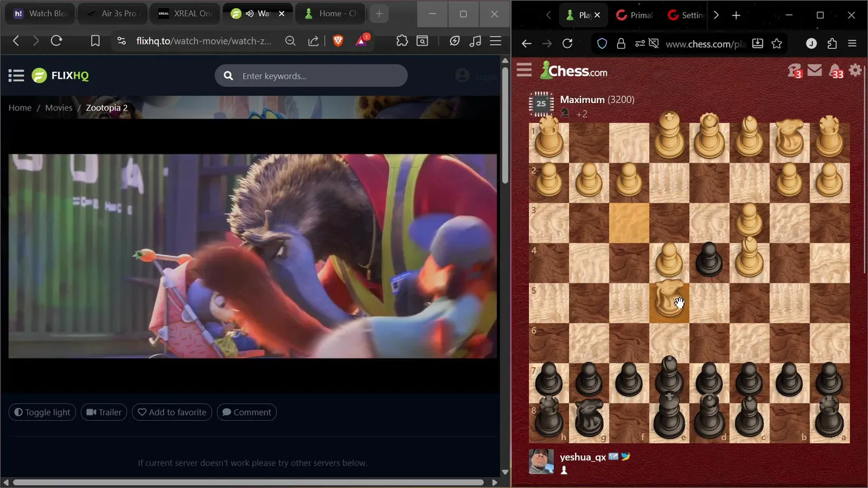Screen dimensions: 868x488
Task: Mute audio on the playing FlixHQ tab
Action: click(x=250, y=14)
